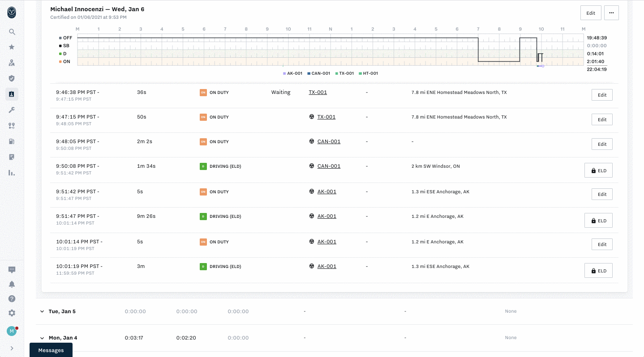
Task: Expand the Tue, Jan 5 row
Action: 42,311
